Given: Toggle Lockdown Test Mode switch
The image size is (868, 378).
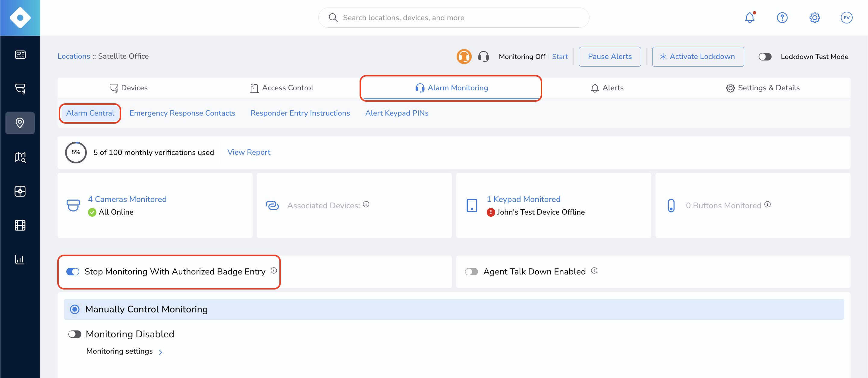Looking at the screenshot, I should 765,57.
